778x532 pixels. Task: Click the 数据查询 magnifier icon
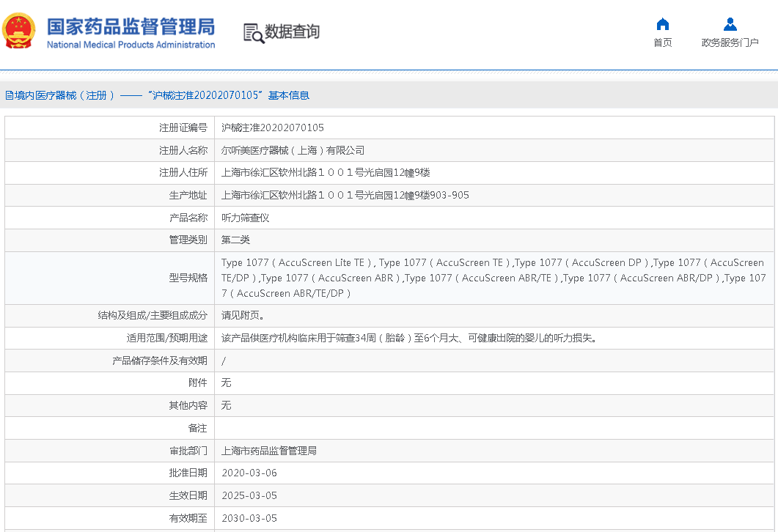[253, 33]
